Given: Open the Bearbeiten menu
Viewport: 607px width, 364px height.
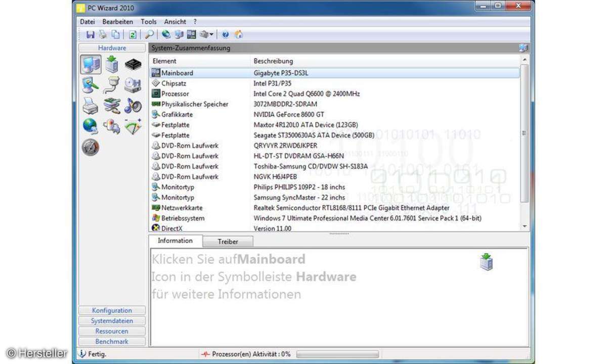Looking at the screenshot, I should (x=118, y=22).
